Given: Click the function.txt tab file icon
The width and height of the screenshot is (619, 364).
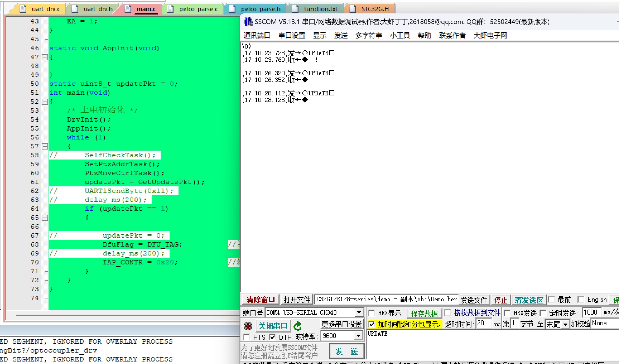Looking at the screenshot, I should (x=295, y=9).
